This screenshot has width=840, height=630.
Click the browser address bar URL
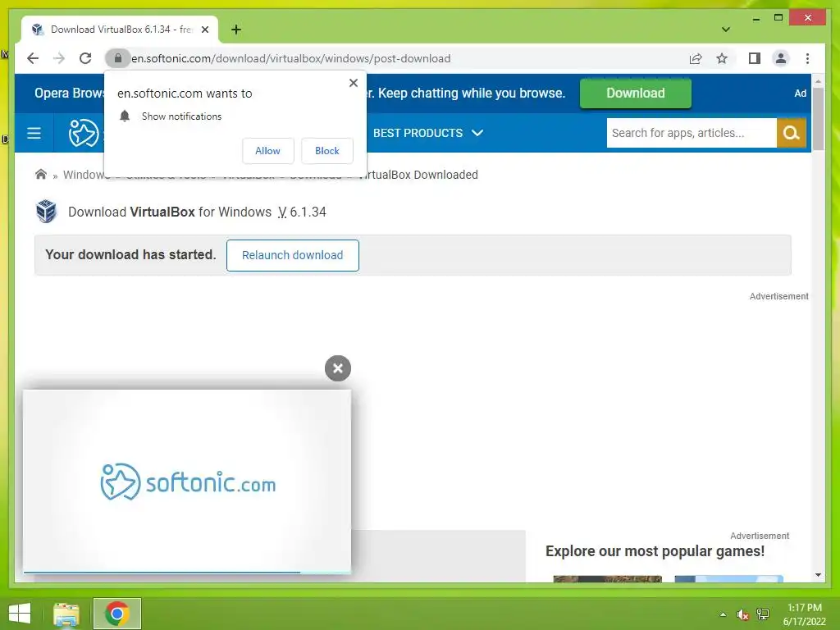[291, 58]
